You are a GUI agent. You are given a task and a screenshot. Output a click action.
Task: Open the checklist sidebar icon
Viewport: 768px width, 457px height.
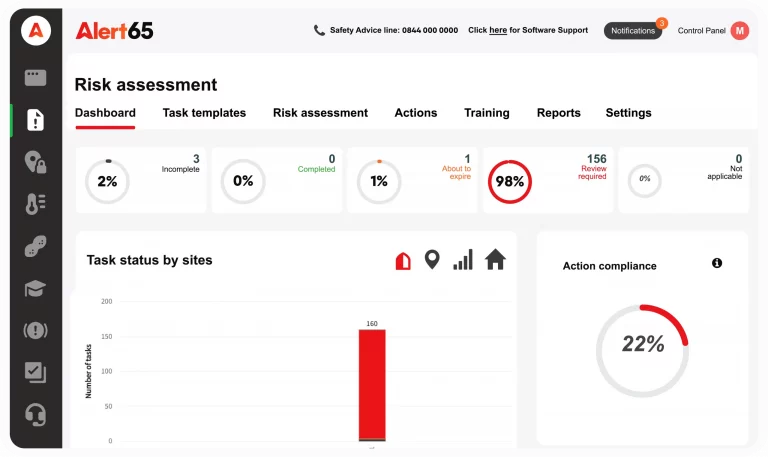coord(36,372)
